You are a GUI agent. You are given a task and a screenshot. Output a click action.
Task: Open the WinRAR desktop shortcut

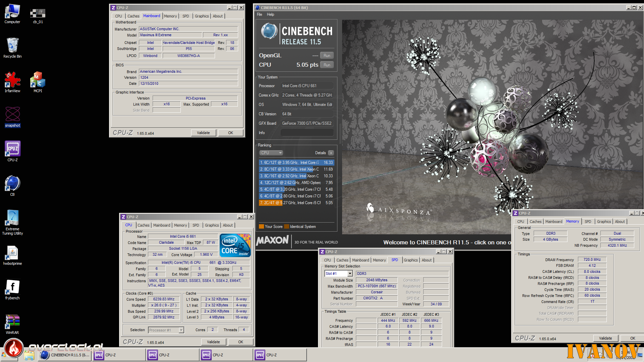tap(12, 324)
